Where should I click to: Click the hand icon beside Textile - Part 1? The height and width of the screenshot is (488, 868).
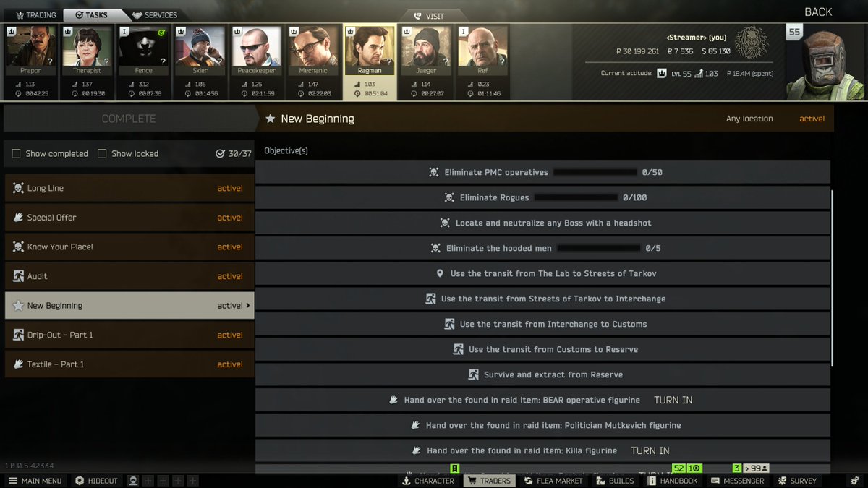pyautogui.click(x=18, y=364)
